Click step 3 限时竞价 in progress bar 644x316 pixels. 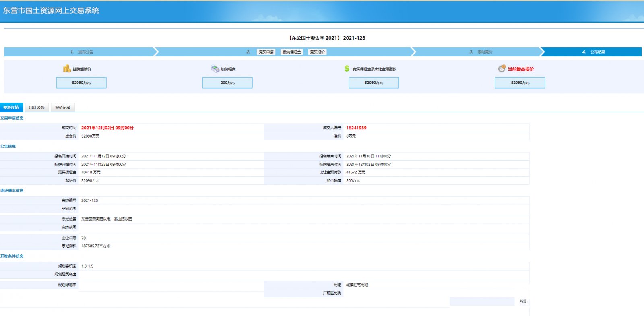pos(481,52)
